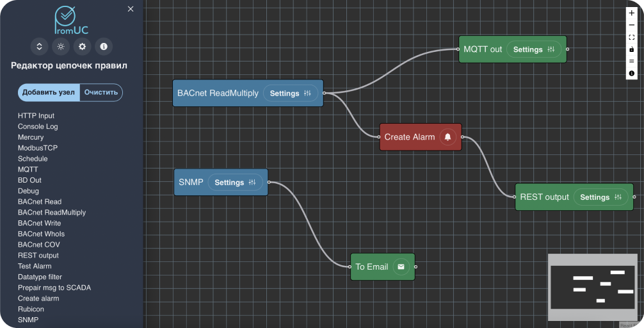Open the hamburger menu in canvas controls
Screen dimensions: 644x328
(632, 61)
